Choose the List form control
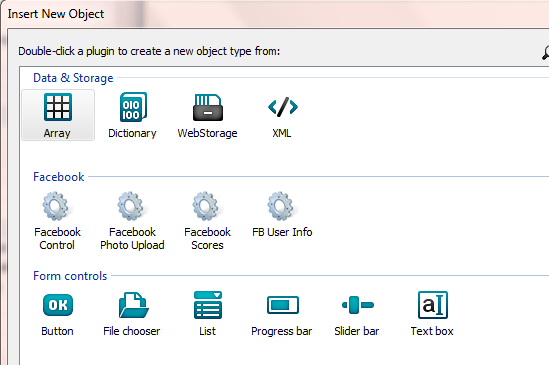Screen dimensions: 549x365 click(x=208, y=314)
